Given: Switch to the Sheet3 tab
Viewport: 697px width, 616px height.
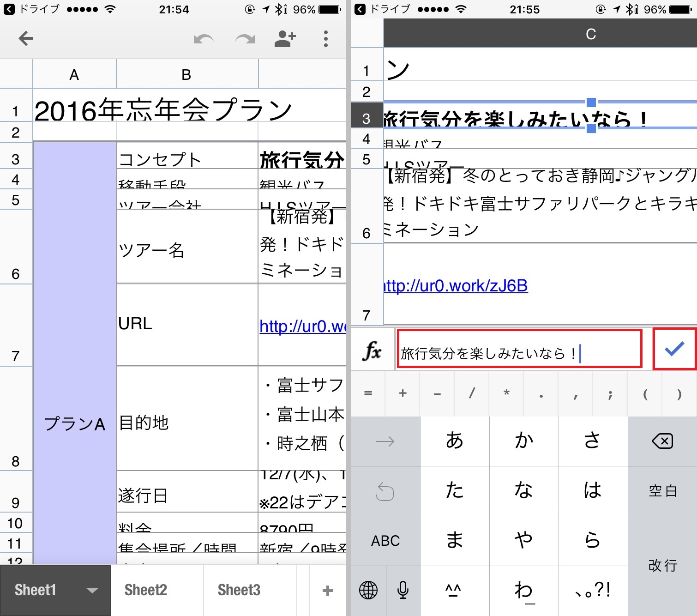Looking at the screenshot, I should [239, 590].
